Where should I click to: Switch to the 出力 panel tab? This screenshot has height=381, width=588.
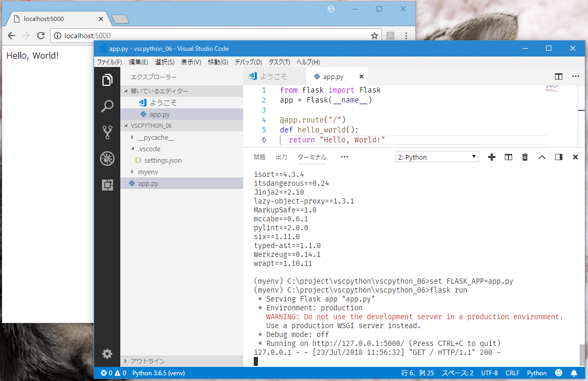coord(281,157)
